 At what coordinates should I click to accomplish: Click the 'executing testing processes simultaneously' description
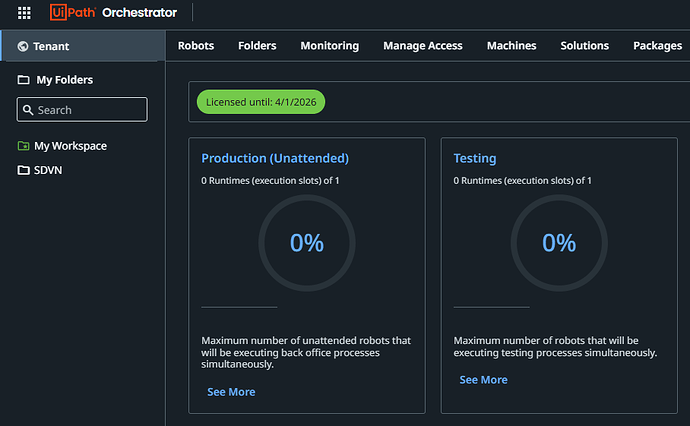[x=555, y=347]
